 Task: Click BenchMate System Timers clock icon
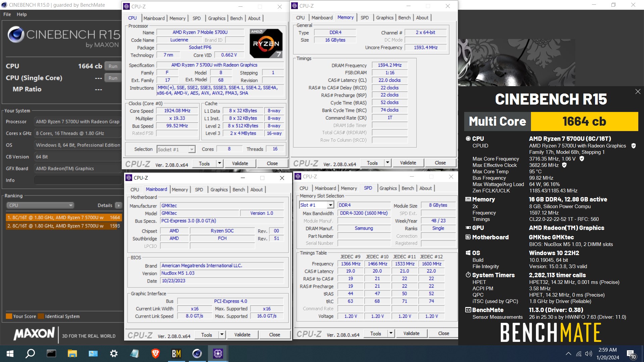468,275
